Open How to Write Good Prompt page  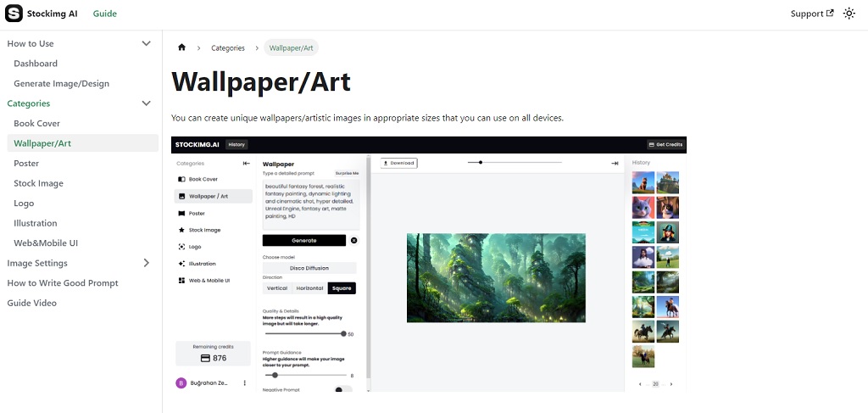click(63, 283)
